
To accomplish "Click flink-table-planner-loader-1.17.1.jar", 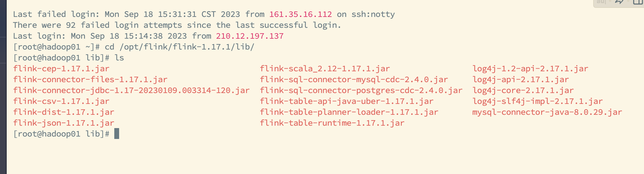I will click(349, 112).
